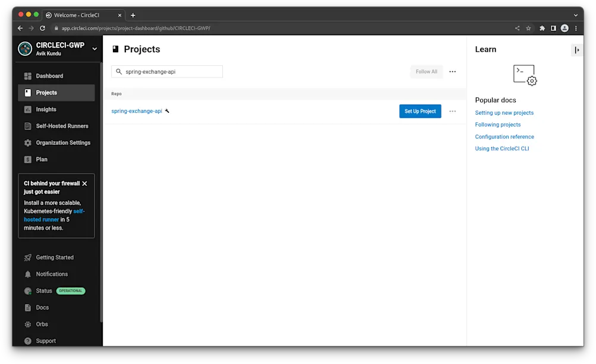The width and height of the screenshot is (596, 364).
Task: Click the Getting Started rocket icon
Action: click(28, 258)
